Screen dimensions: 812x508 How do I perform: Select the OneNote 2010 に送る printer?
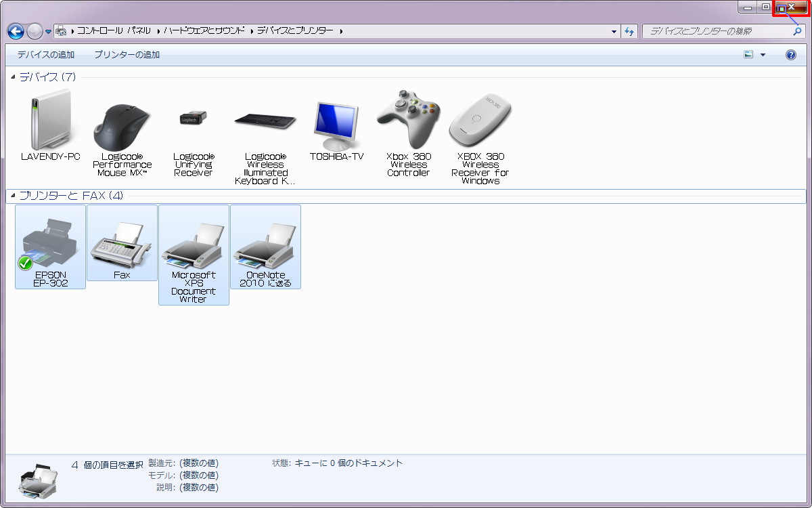[265, 247]
